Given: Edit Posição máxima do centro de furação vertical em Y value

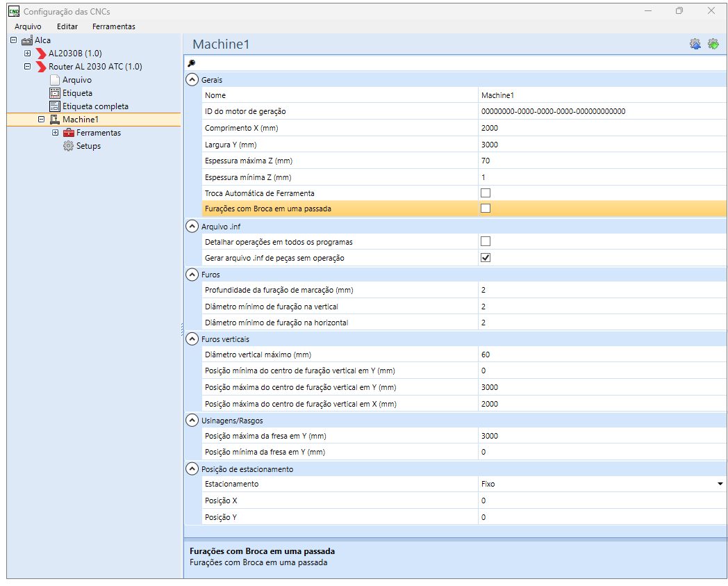Looking at the screenshot, I should point(602,388).
